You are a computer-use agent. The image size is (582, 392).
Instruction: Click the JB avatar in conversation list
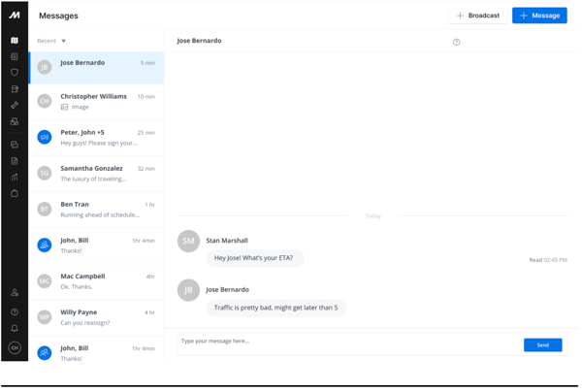(x=45, y=67)
